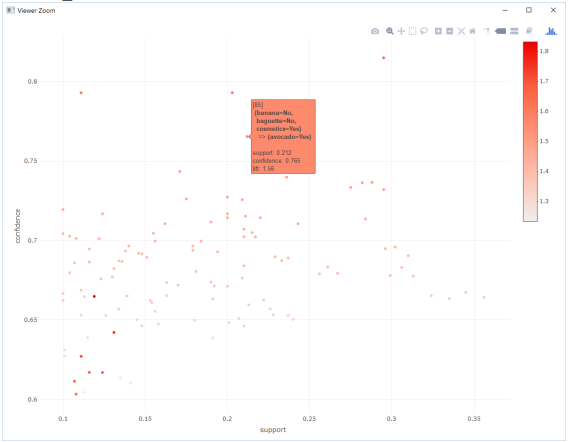Maximize the Viewer Zoom window
Screen dimensions: 568x442
(529, 10)
